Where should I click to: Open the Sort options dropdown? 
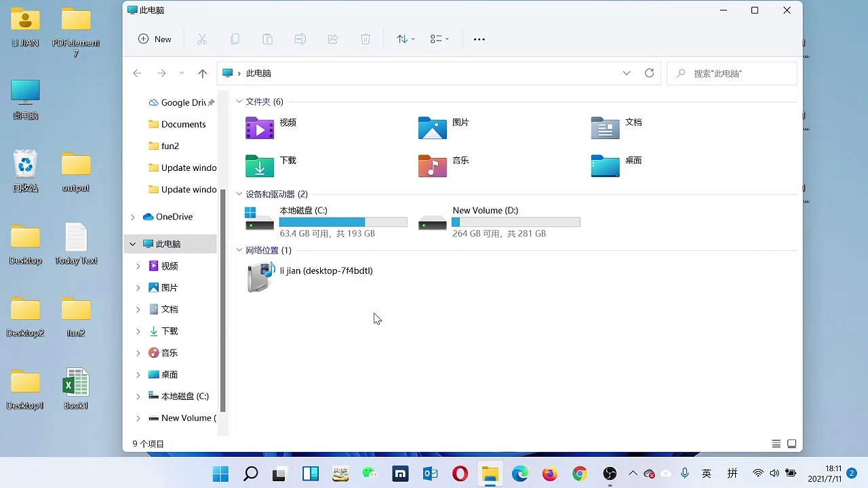(406, 39)
